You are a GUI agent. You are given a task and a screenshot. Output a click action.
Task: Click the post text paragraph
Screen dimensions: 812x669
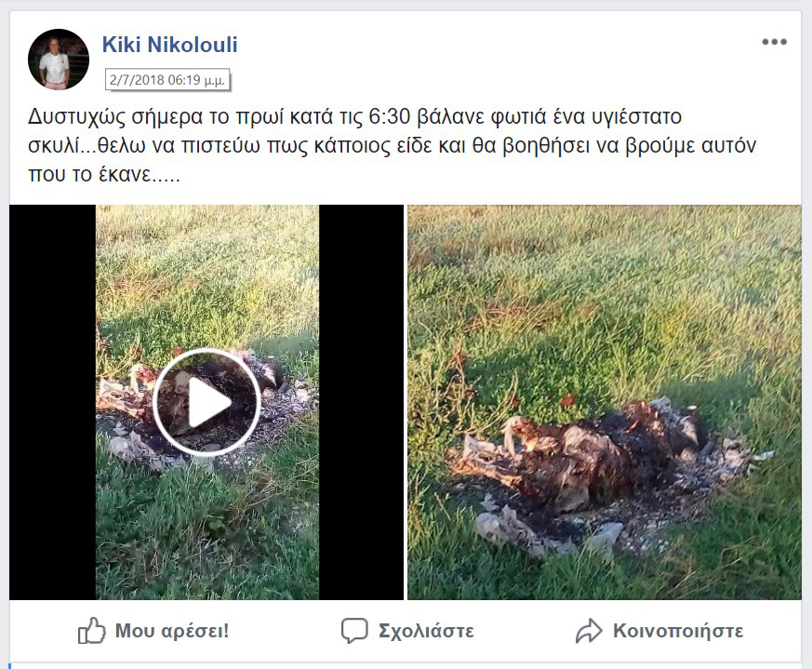click(x=392, y=145)
